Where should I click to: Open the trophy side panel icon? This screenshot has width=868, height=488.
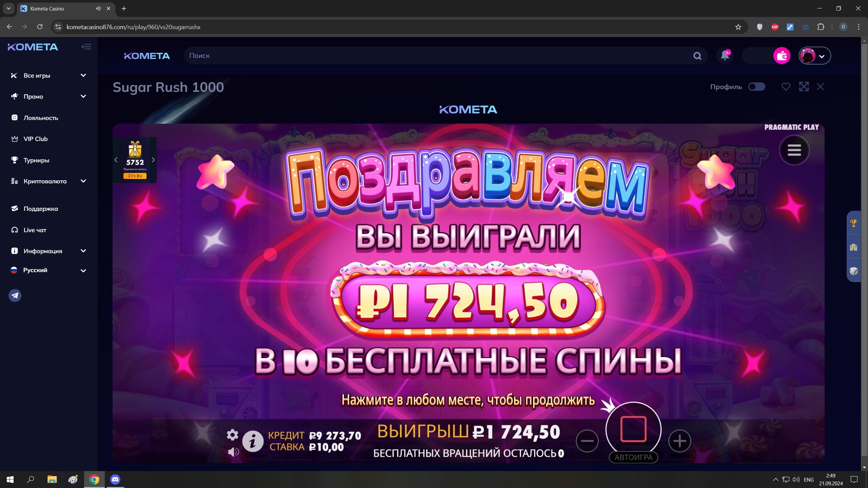(x=853, y=223)
